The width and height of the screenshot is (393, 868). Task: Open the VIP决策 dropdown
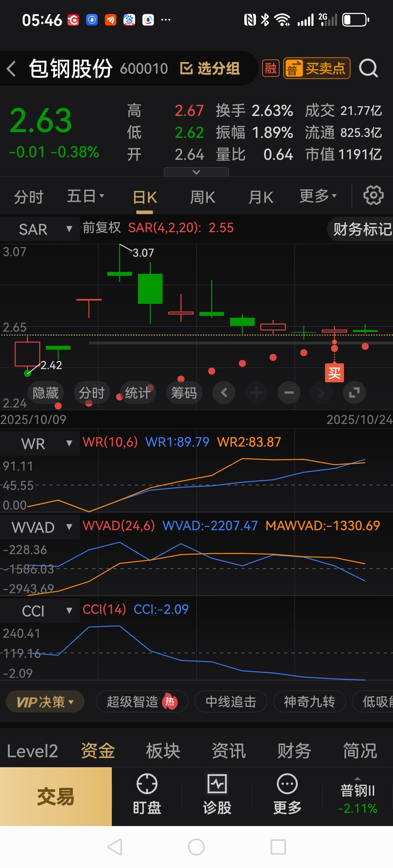tap(45, 702)
